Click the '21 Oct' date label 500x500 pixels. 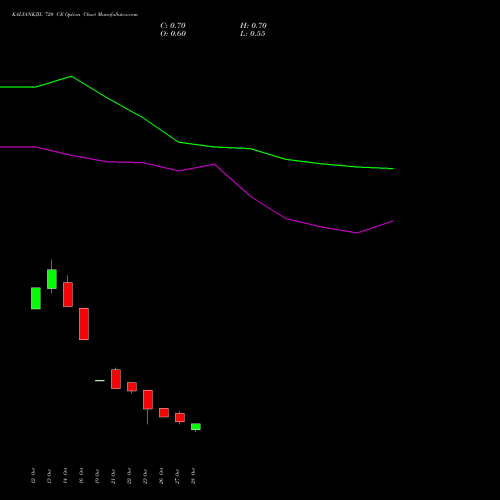pyautogui.click(x=113, y=476)
